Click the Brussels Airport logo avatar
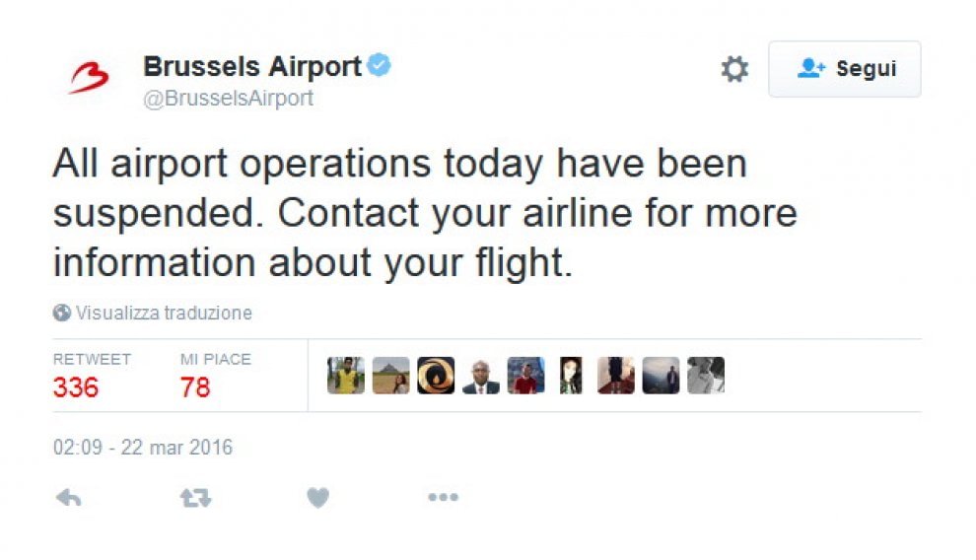The height and width of the screenshot is (560, 976). coord(89,78)
